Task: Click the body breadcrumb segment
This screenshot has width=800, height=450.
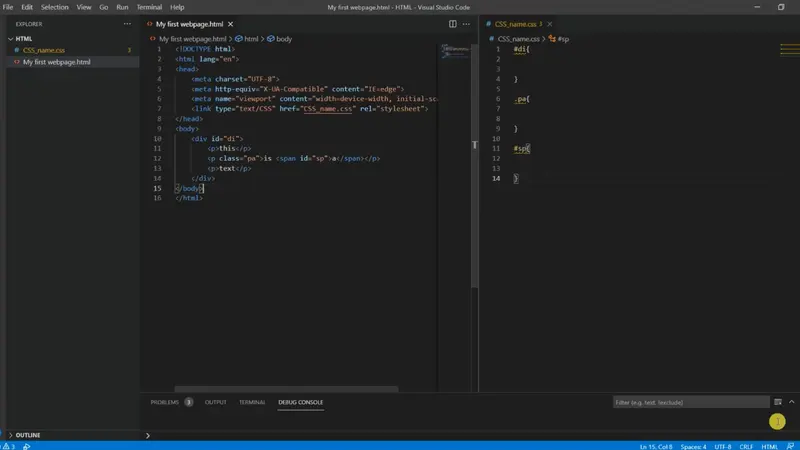Action: point(284,39)
